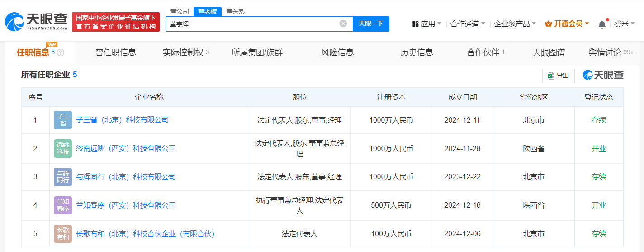Screen dimensions: 644x252
Task: Click the 天眼一下 search button
Action: tap(371, 24)
